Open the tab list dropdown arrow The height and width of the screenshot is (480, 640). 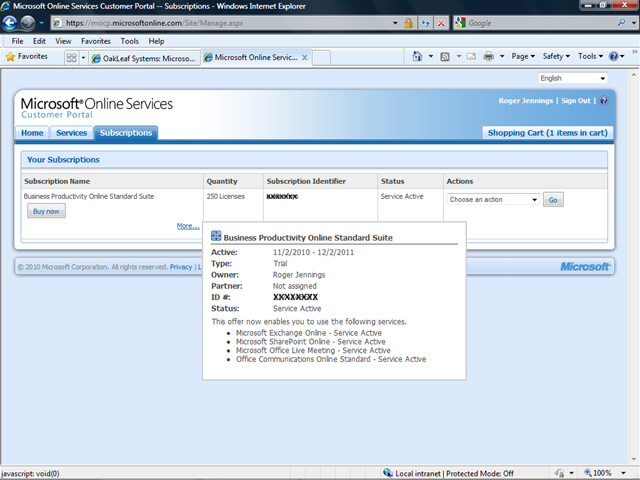(x=83, y=58)
